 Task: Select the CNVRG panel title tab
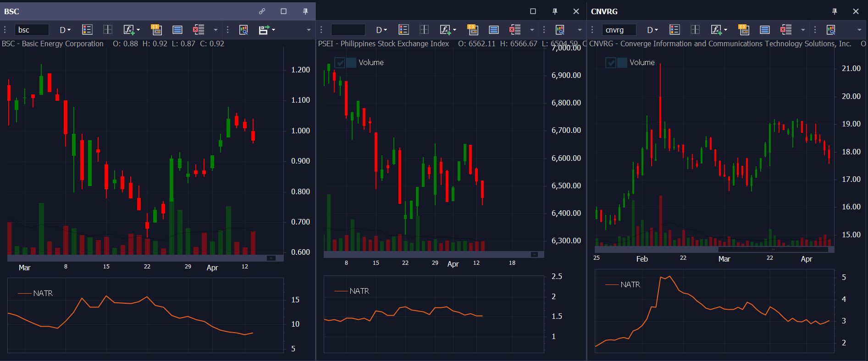[604, 11]
